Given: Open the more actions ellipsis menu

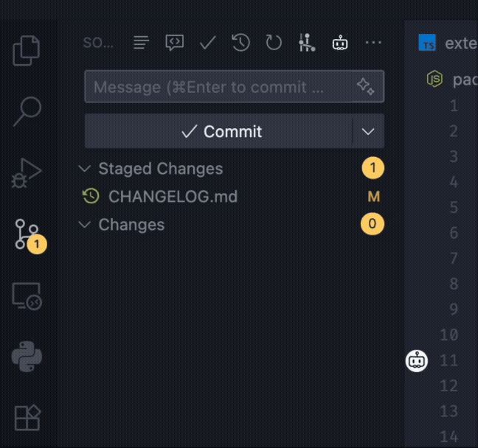Looking at the screenshot, I should click(x=373, y=43).
